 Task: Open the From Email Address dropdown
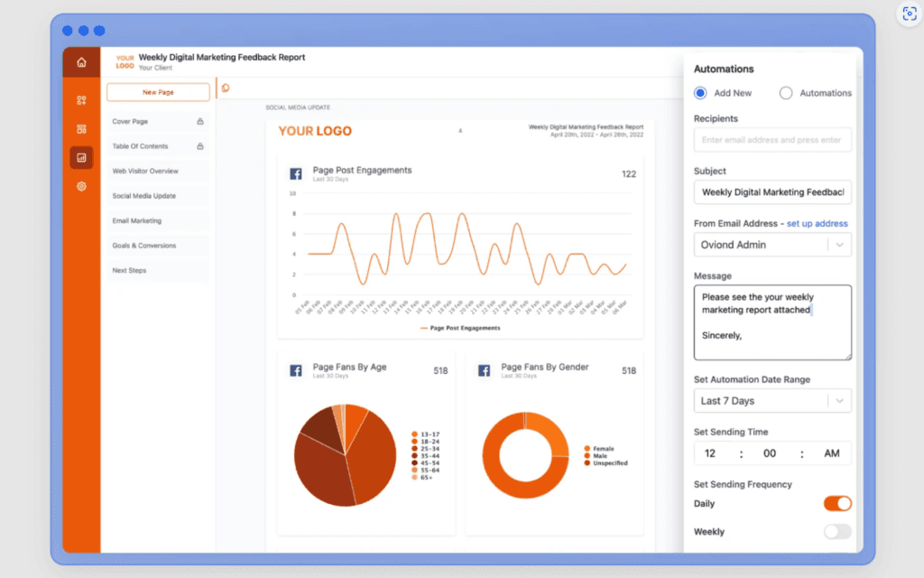772,245
